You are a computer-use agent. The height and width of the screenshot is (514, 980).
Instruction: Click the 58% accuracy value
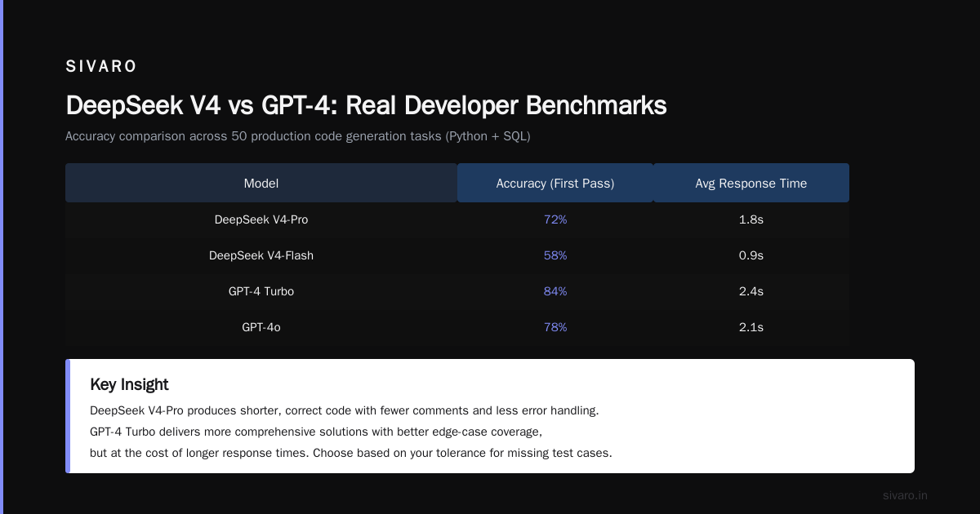(555, 255)
